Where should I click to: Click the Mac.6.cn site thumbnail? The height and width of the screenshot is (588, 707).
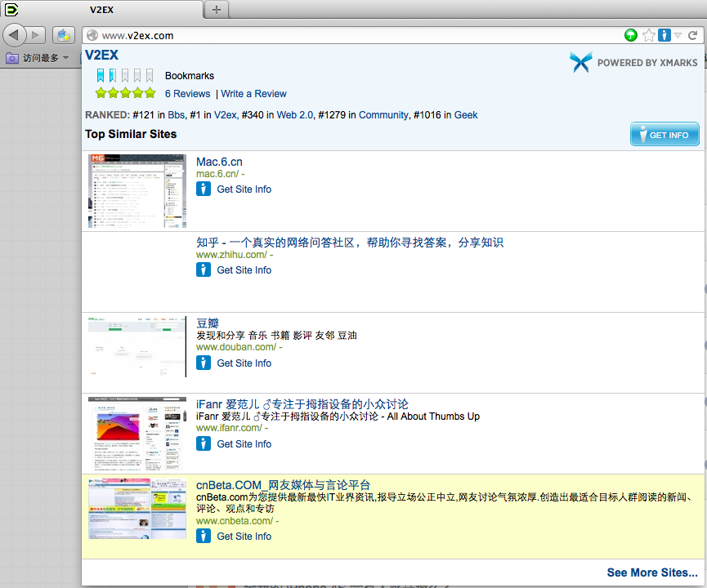137,191
